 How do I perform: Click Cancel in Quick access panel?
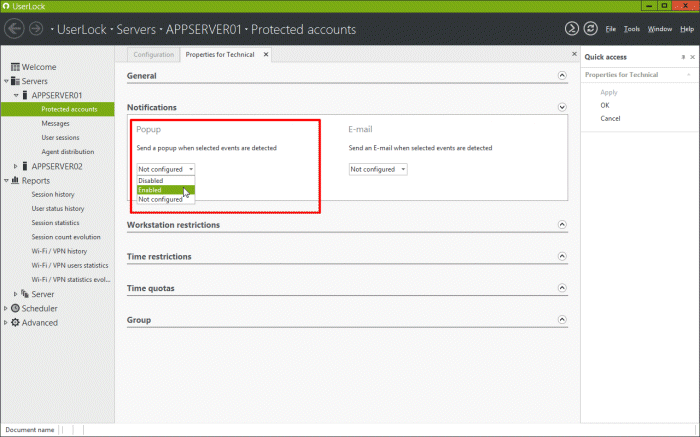pyautogui.click(x=610, y=118)
